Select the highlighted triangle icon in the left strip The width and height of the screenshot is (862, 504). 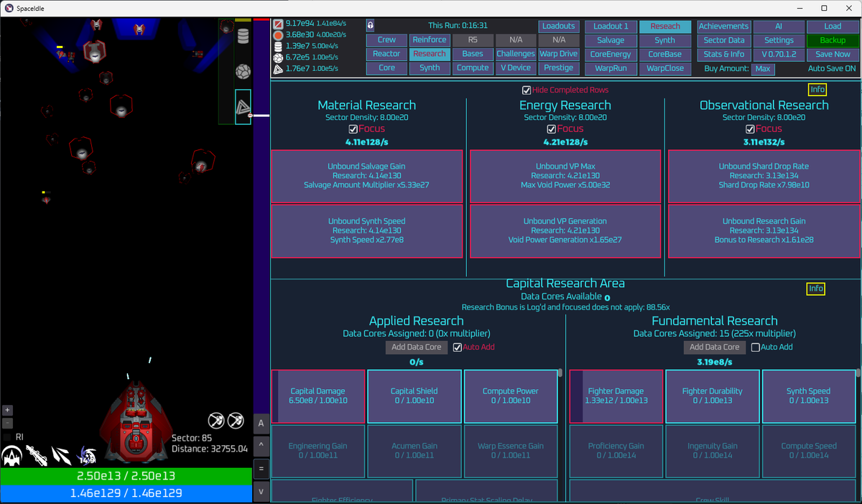[x=243, y=107]
